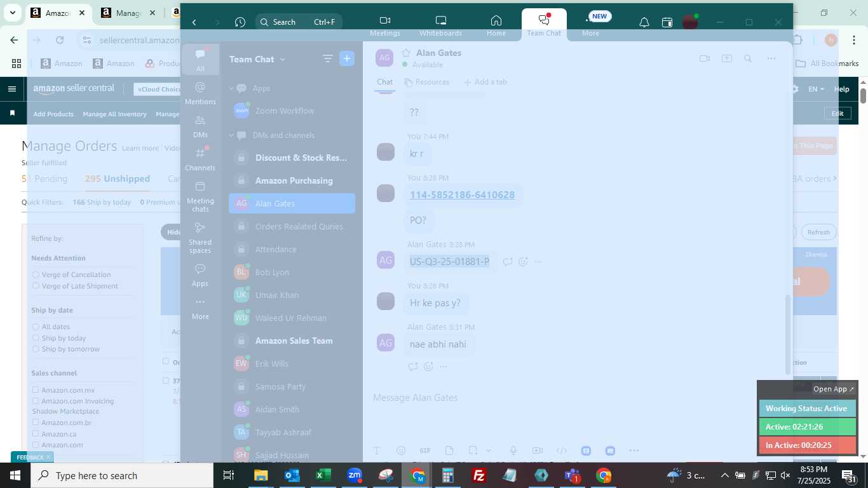Open the GIF picker
The width and height of the screenshot is (868, 488).
coord(425,451)
